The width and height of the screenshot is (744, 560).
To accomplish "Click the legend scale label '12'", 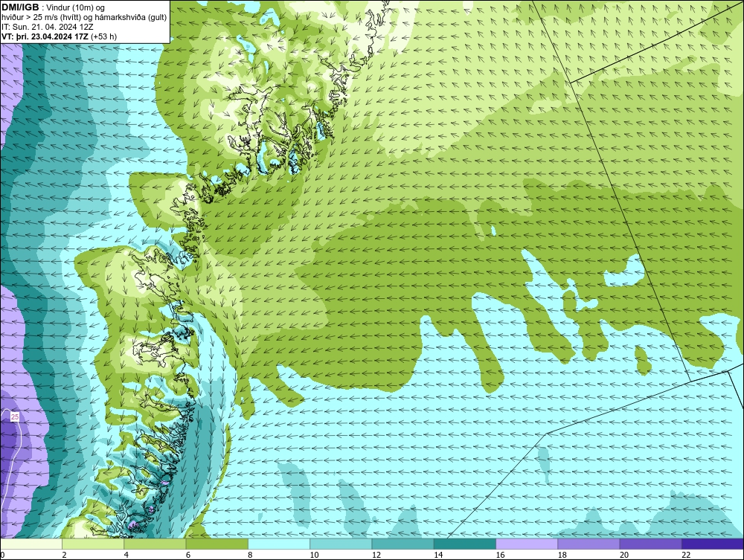I will tap(376, 556).
